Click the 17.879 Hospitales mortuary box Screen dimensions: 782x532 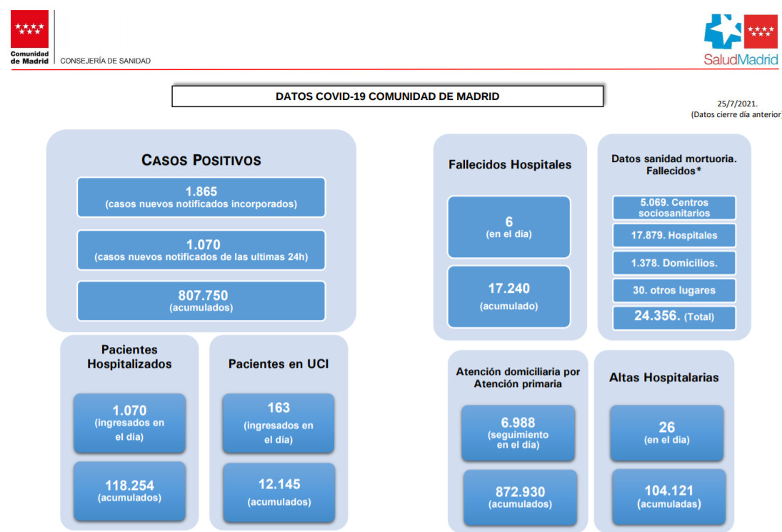[x=674, y=235]
